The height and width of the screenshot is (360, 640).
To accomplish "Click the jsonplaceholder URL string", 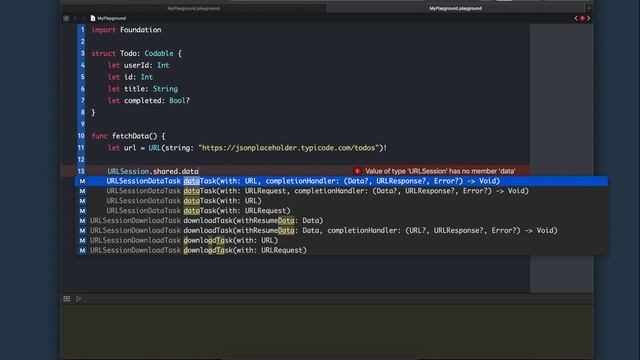I will pyautogui.click(x=290, y=148).
